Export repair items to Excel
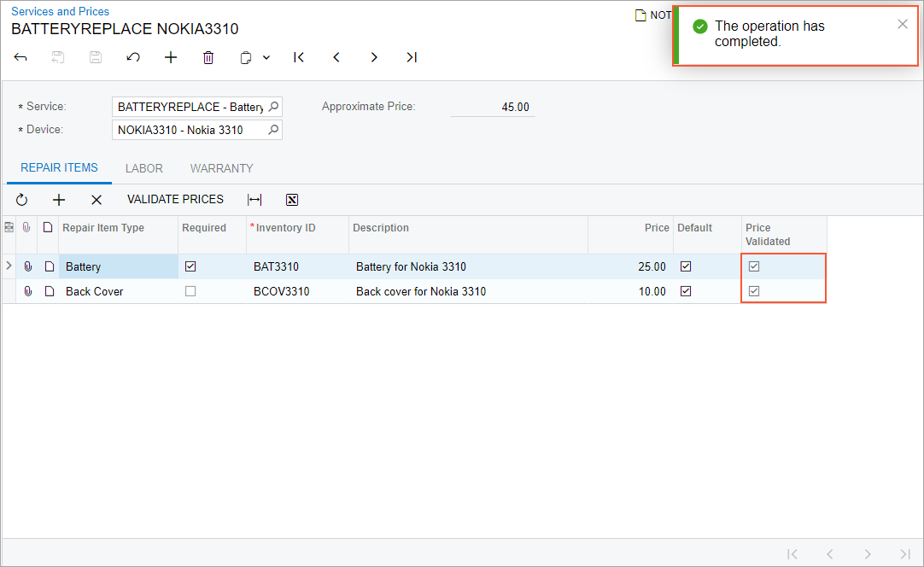Screen dimensions: 924x567 (292, 200)
